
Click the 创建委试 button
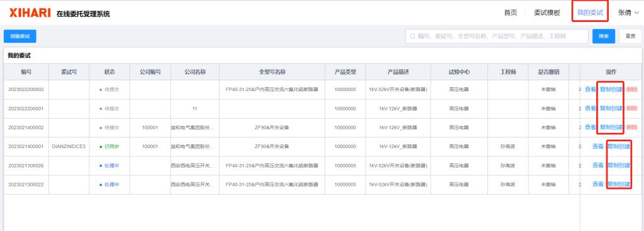pos(20,36)
